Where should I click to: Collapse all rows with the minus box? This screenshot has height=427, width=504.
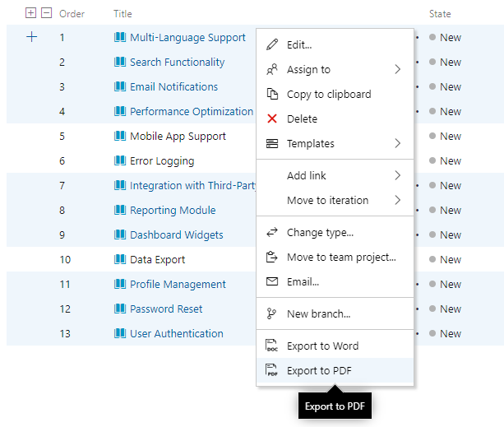[46, 13]
